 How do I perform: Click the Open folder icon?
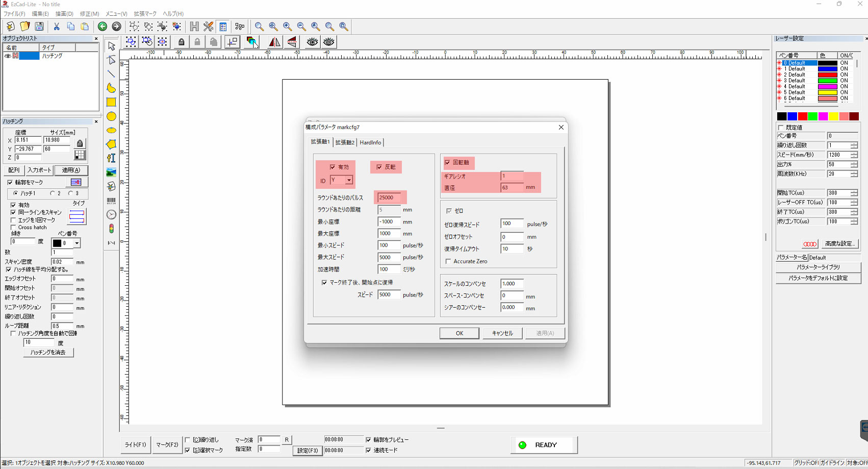click(24, 26)
